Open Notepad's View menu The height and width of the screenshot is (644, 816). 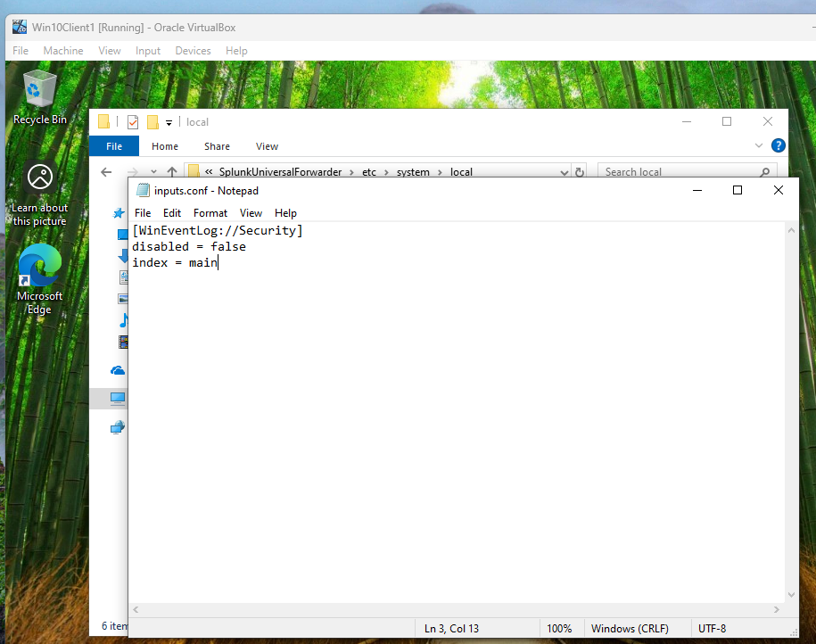(251, 213)
